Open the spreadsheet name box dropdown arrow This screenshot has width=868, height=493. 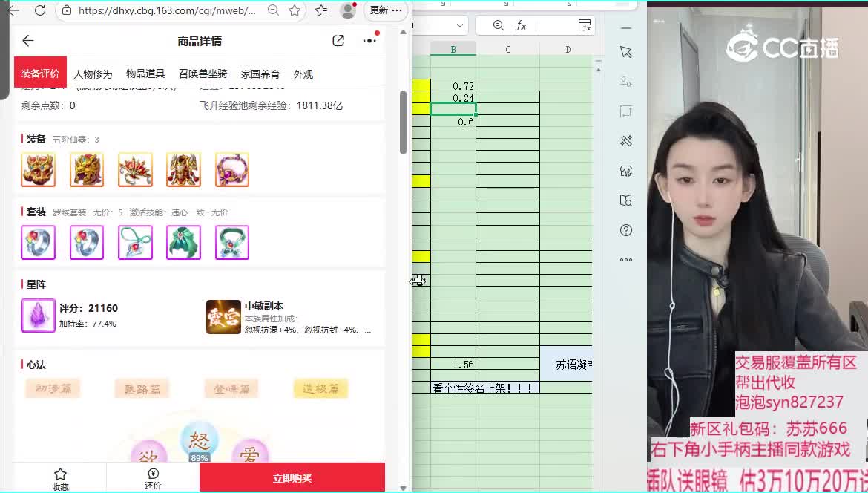459,25
